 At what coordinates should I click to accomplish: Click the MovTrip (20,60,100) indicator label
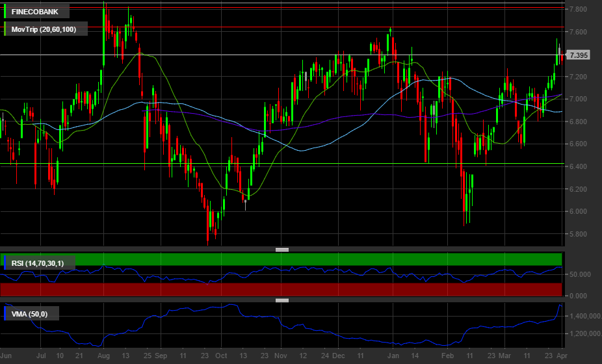44,29
